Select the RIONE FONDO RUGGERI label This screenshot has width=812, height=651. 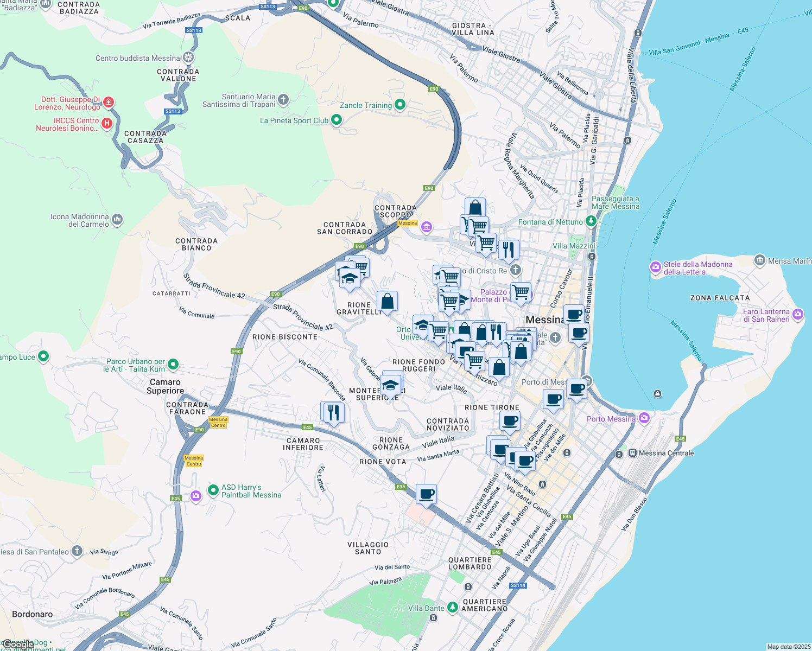419,365
